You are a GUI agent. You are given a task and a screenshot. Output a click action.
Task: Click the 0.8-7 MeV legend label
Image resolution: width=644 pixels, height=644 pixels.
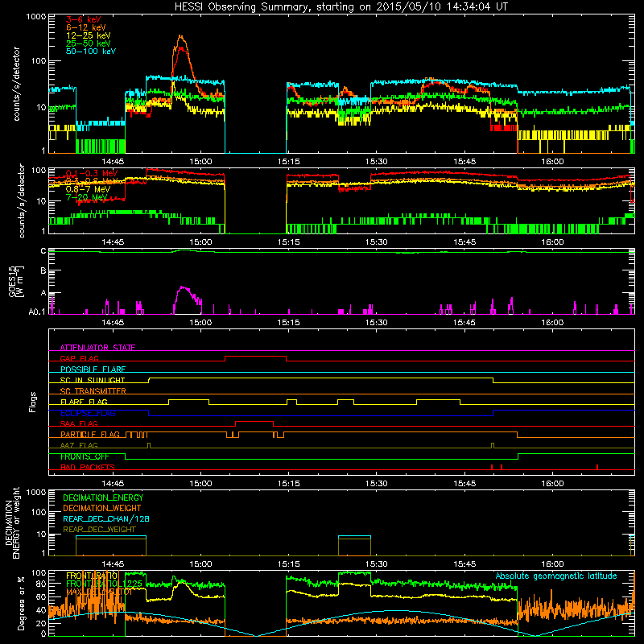tap(88, 189)
